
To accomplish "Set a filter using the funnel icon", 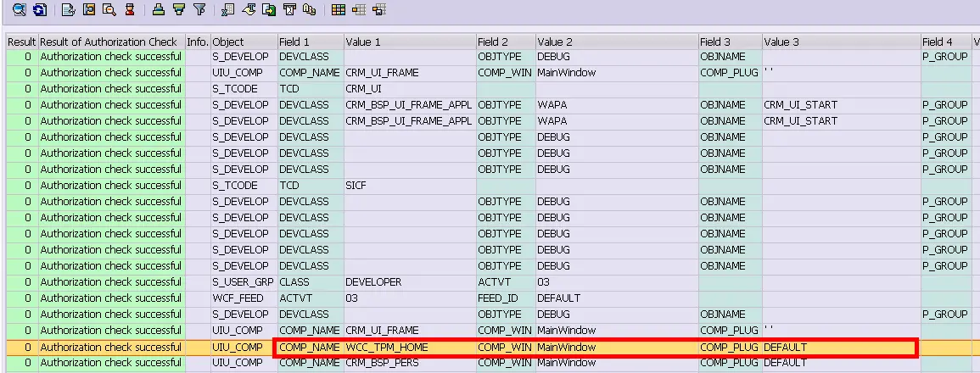I will [x=199, y=9].
